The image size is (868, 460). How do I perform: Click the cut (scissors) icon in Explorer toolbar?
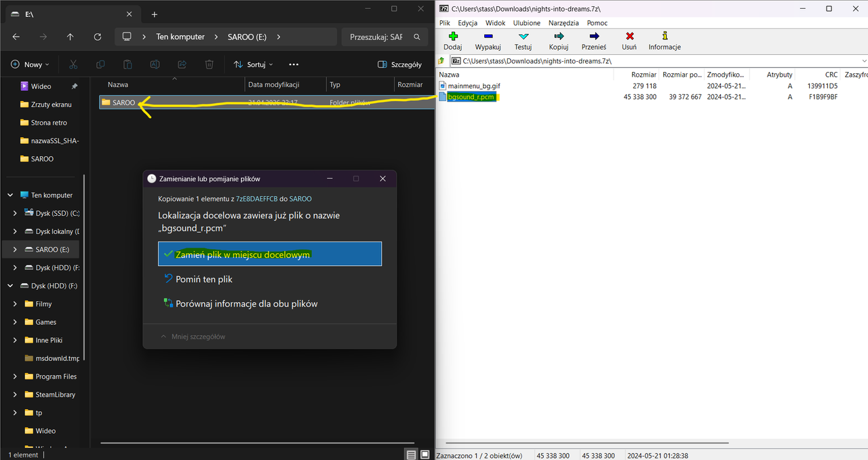[73, 64]
